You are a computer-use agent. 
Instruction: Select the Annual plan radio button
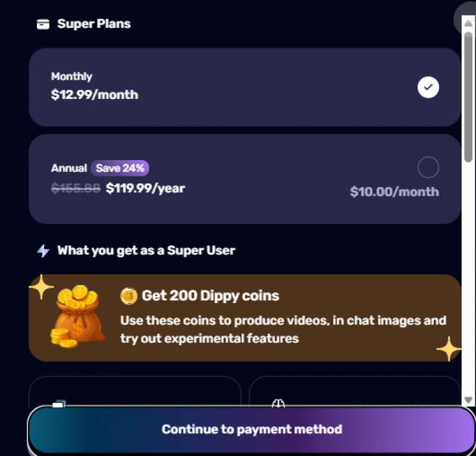[x=428, y=168]
